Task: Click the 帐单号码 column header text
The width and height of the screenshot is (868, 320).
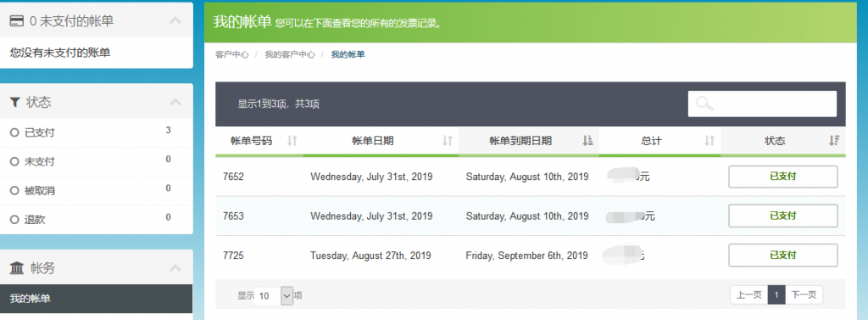Action: click(251, 141)
